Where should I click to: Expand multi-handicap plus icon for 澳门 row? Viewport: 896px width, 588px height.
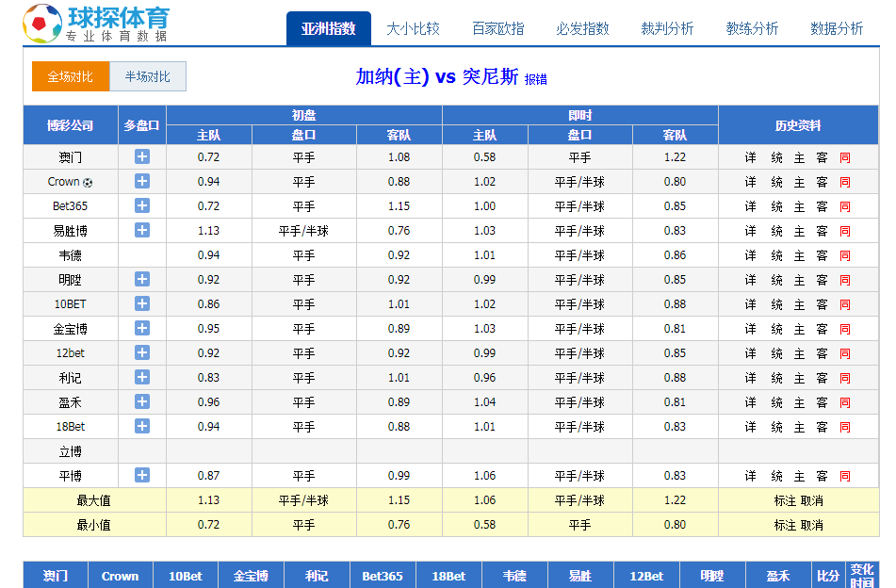point(142,156)
